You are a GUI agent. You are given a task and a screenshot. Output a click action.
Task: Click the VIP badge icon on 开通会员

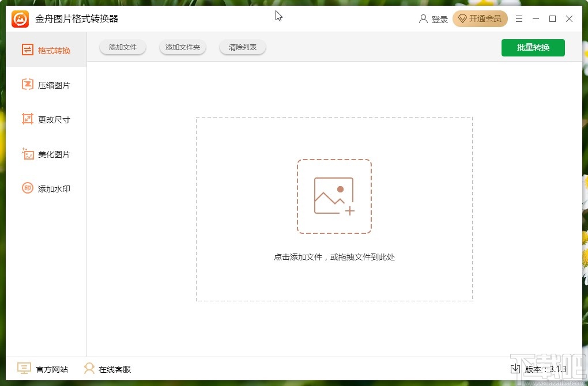(x=462, y=18)
